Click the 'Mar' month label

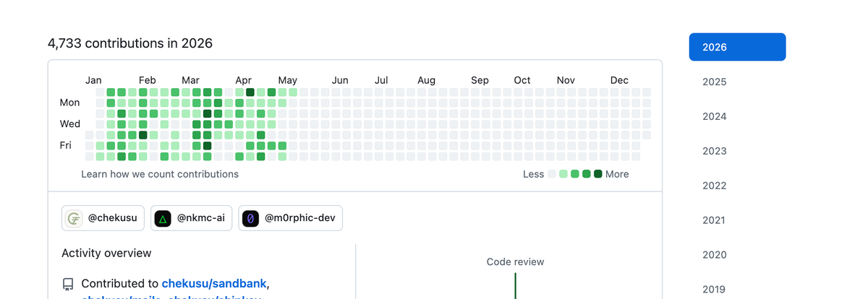coord(191,80)
